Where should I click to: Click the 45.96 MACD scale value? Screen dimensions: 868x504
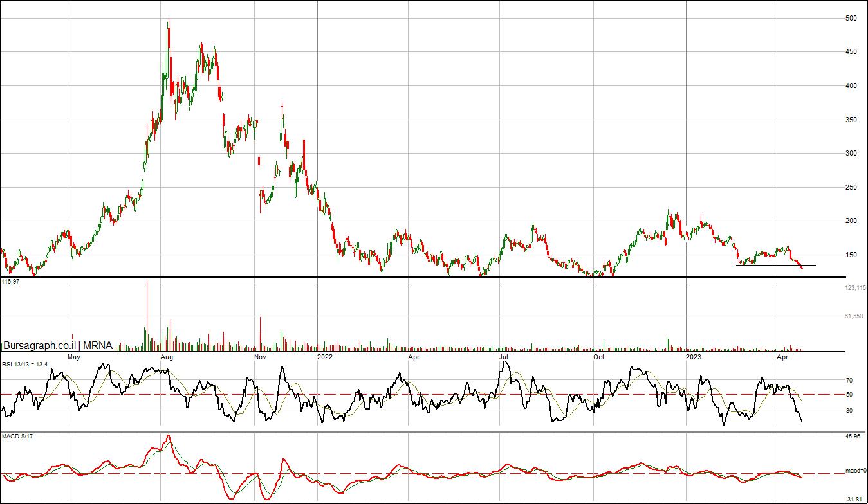(x=853, y=437)
